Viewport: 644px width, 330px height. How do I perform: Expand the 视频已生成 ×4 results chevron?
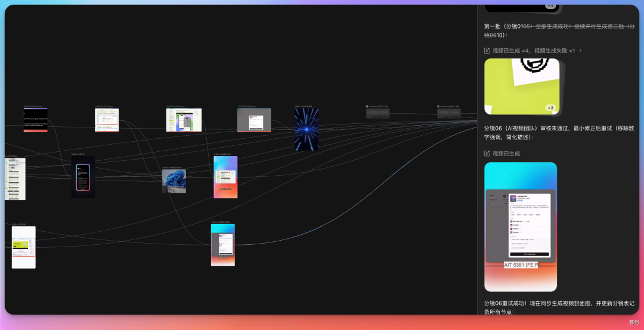pos(580,51)
